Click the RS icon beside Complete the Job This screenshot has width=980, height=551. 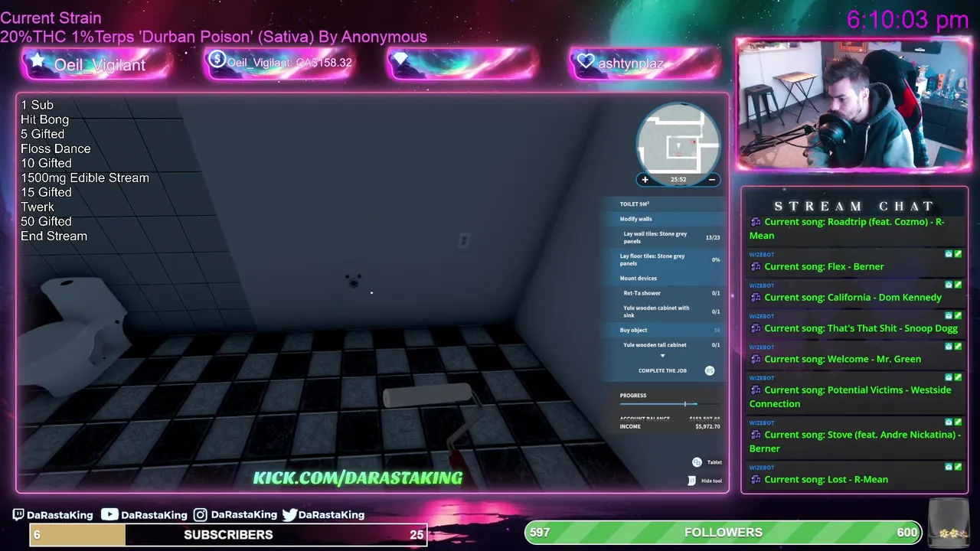710,370
